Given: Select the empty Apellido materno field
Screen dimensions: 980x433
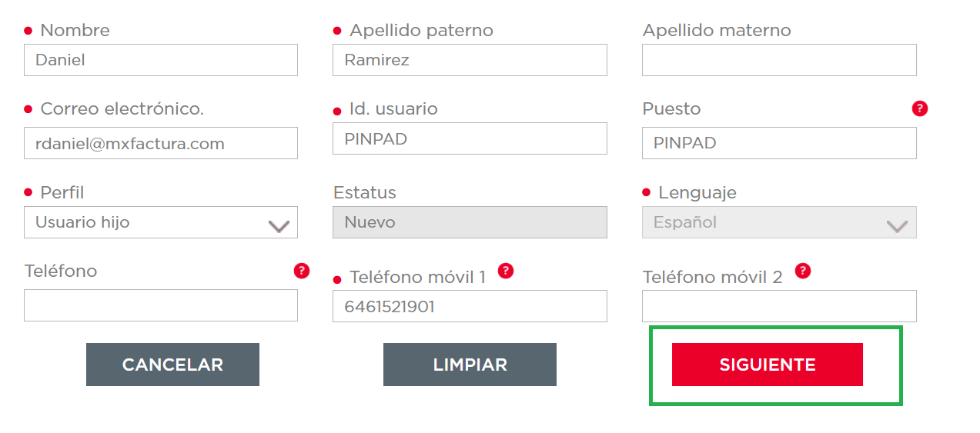Looking at the screenshot, I should [778, 60].
